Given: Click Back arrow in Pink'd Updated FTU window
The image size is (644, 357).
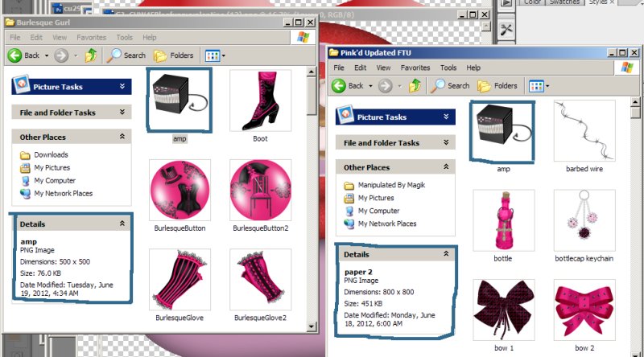Looking at the screenshot, I should [339, 86].
